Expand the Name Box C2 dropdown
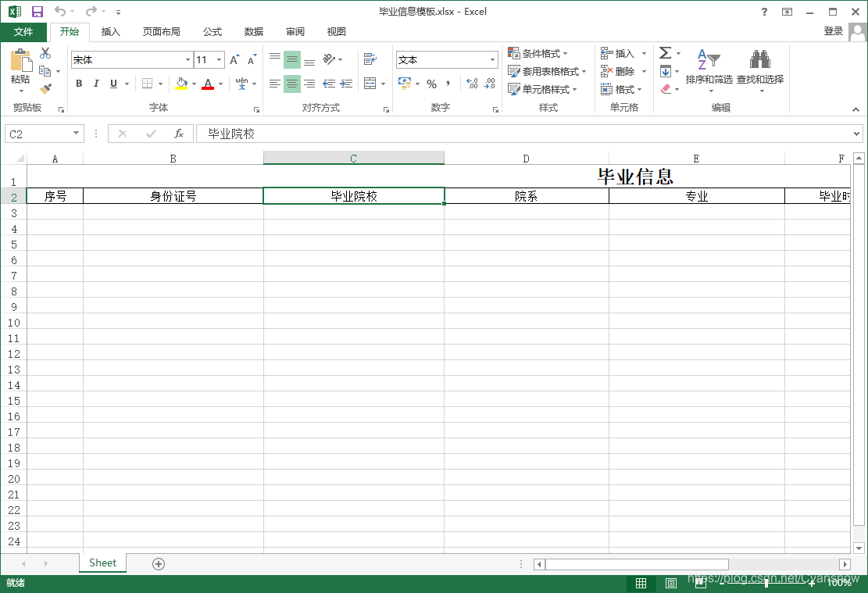This screenshot has height=593, width=868. point(76,134)
